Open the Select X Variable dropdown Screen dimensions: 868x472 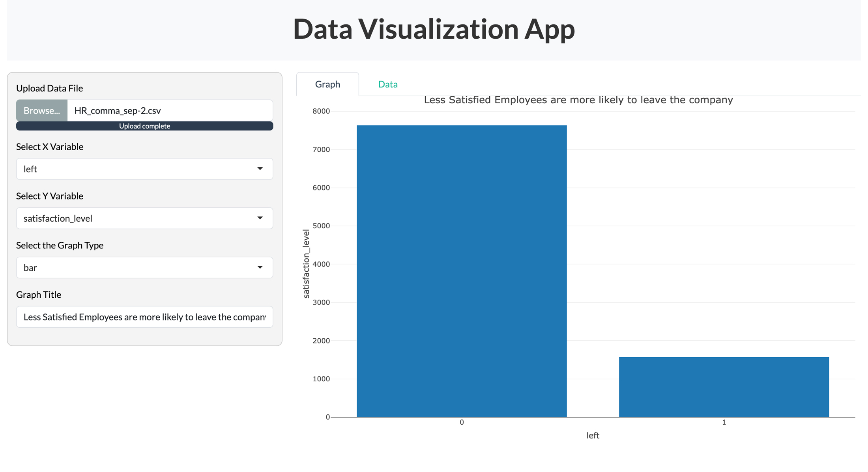pyautogui.click(x=144, y=169)
